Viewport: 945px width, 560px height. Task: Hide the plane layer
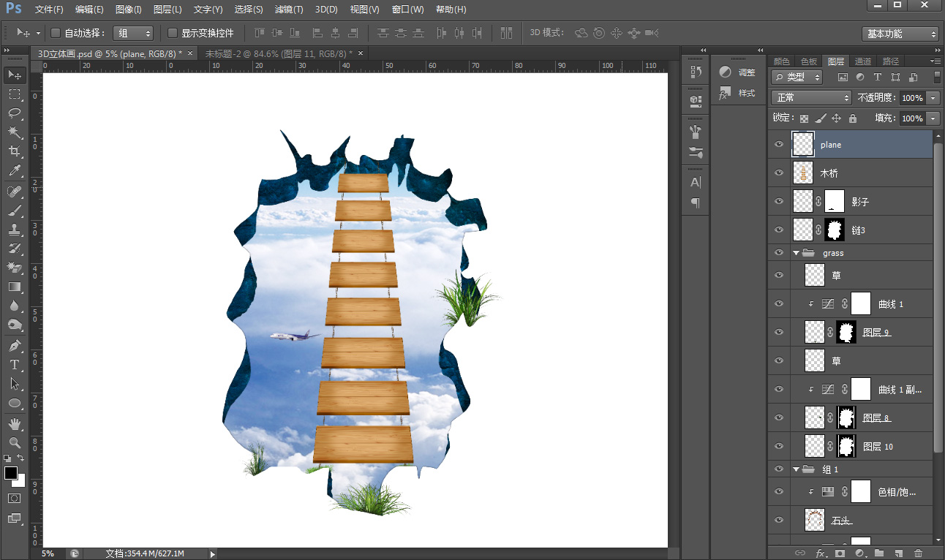779,145
